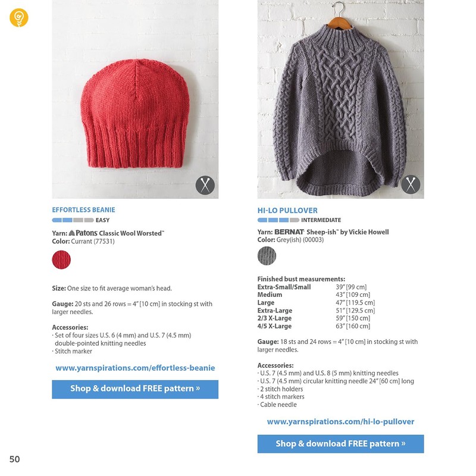Click the yellow lightbulb idea icon
This screenshot has width=476, height=476.
click(19, 18)
